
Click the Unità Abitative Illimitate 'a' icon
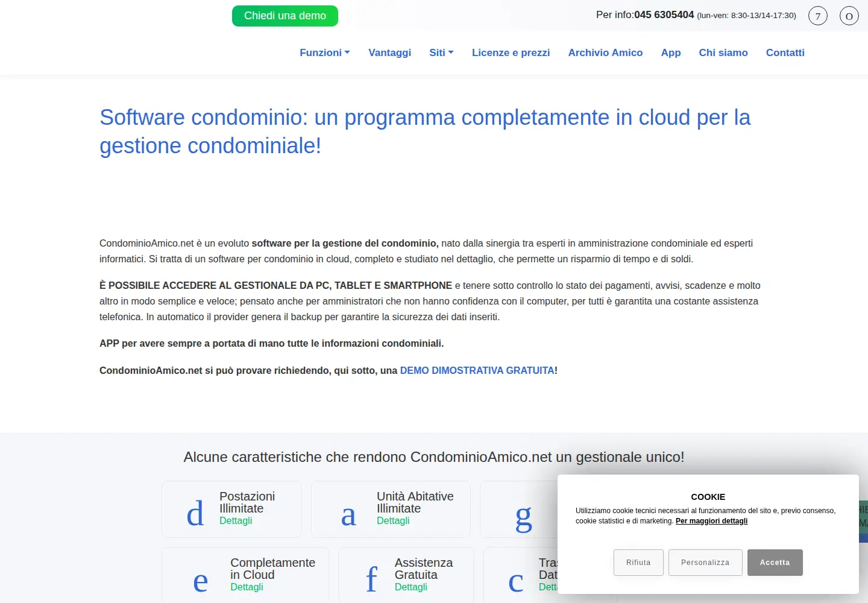pyautogui.click(x=348, y=515)
